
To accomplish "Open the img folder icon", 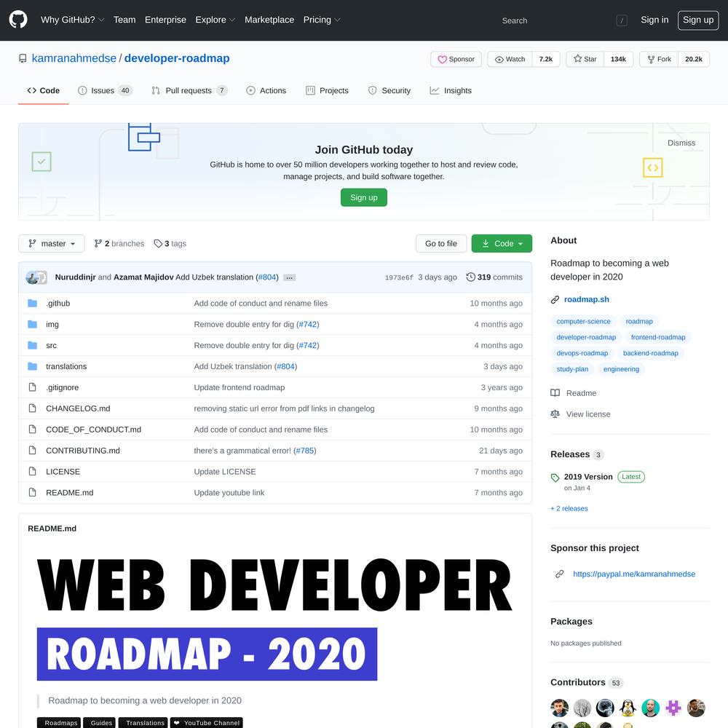I will pyautogui.click(x=32, y=324).
